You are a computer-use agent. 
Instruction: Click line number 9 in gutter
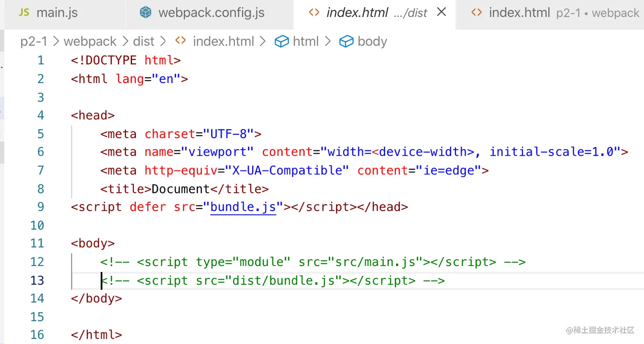(x=40, y=207)
